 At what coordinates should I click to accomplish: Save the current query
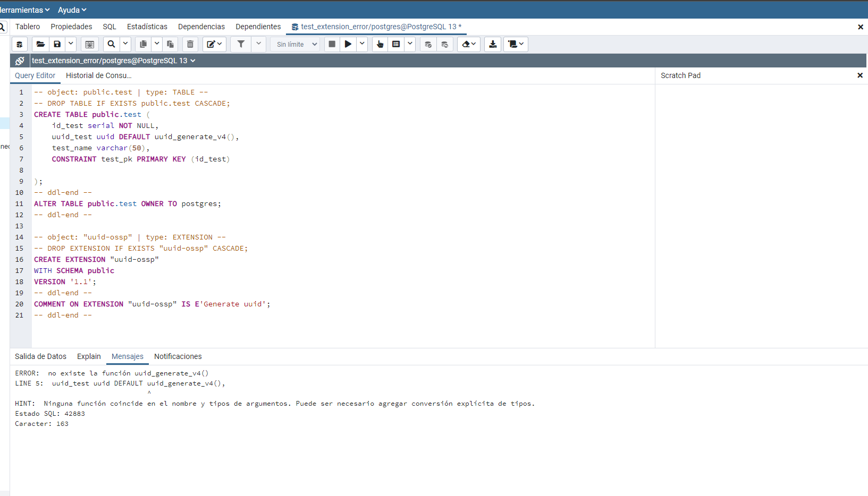[57, 44]
